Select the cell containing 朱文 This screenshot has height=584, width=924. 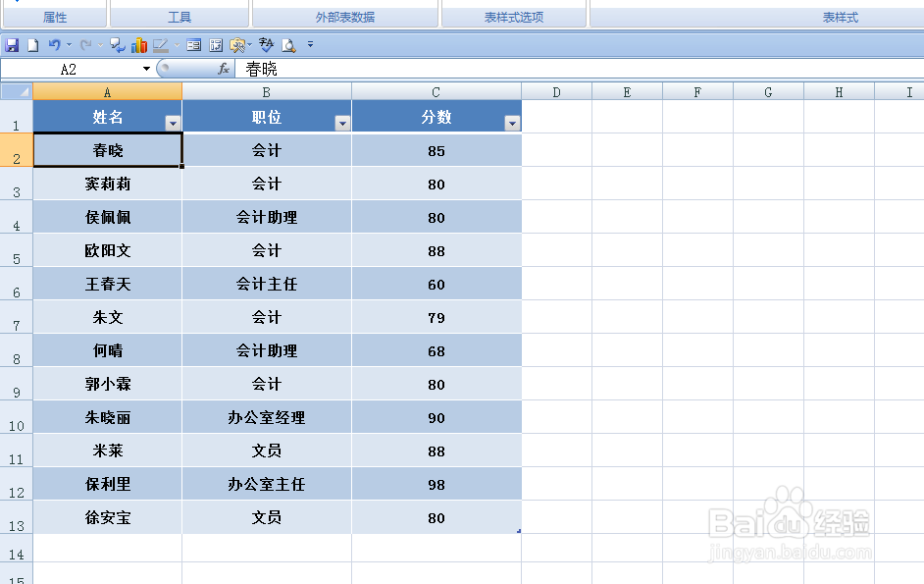(x=107, y=317)
